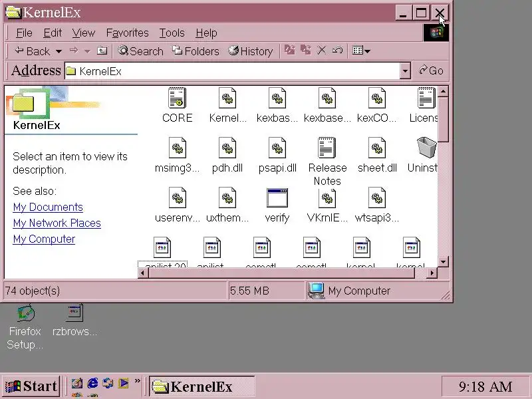Click the Show Desktop Quick Launch icon

point(76,383)
